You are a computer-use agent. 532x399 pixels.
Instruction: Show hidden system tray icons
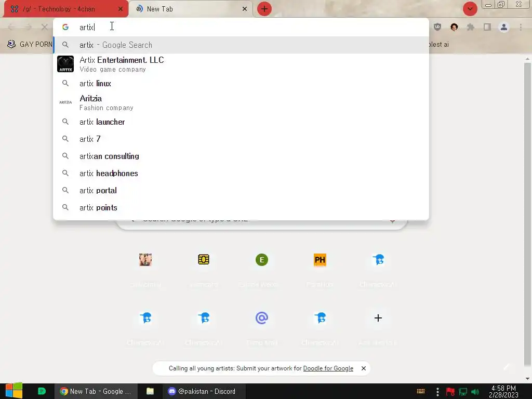pos(437,392)
